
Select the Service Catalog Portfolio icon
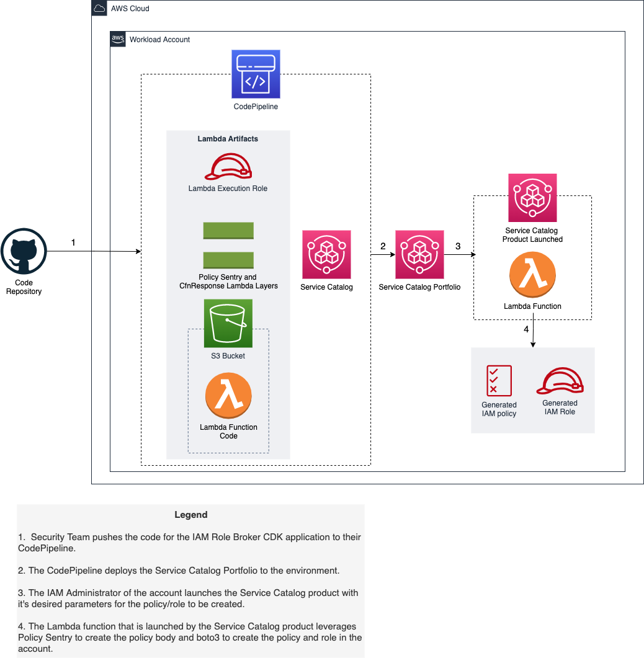[419, 254]
